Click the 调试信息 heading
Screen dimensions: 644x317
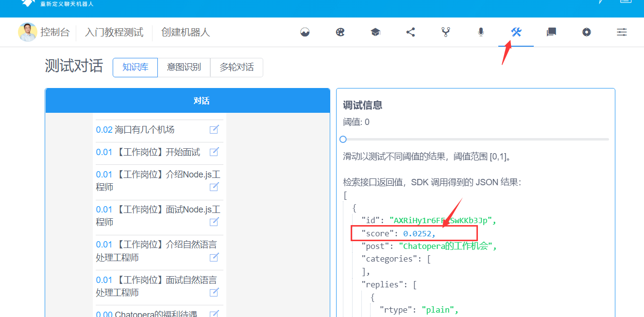362,105
